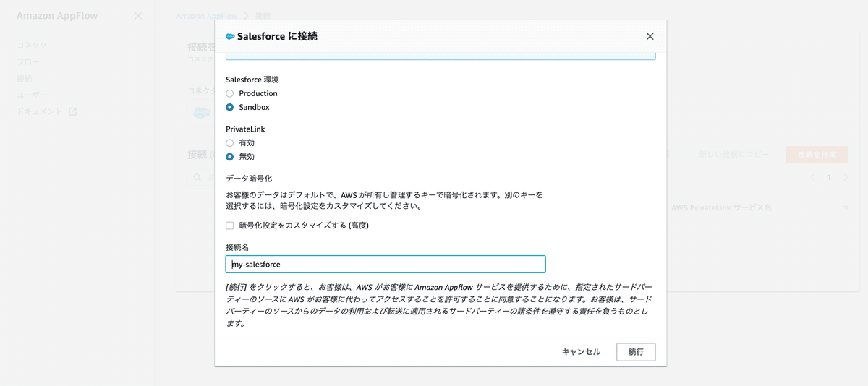868x386 pixels.
Task: Sort by AWS PrivateLink サービス名 triangle icon
Action: point(846,208)
